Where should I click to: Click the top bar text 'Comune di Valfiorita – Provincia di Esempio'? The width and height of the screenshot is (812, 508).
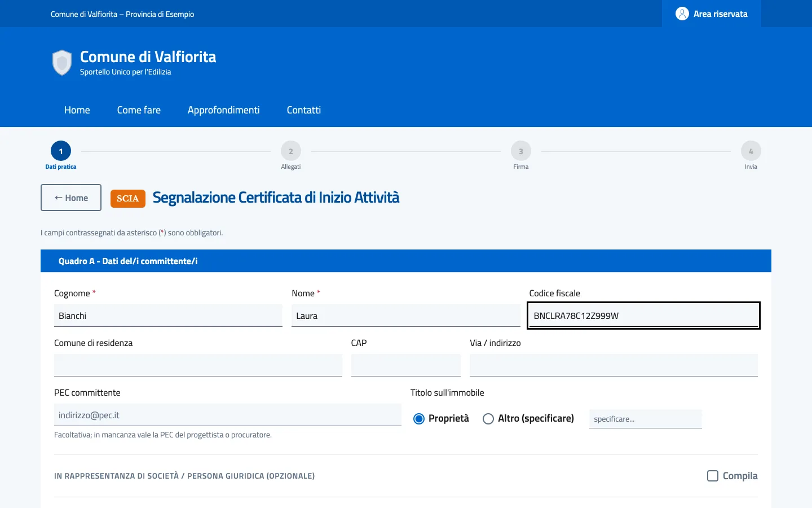tap(122, 14)
